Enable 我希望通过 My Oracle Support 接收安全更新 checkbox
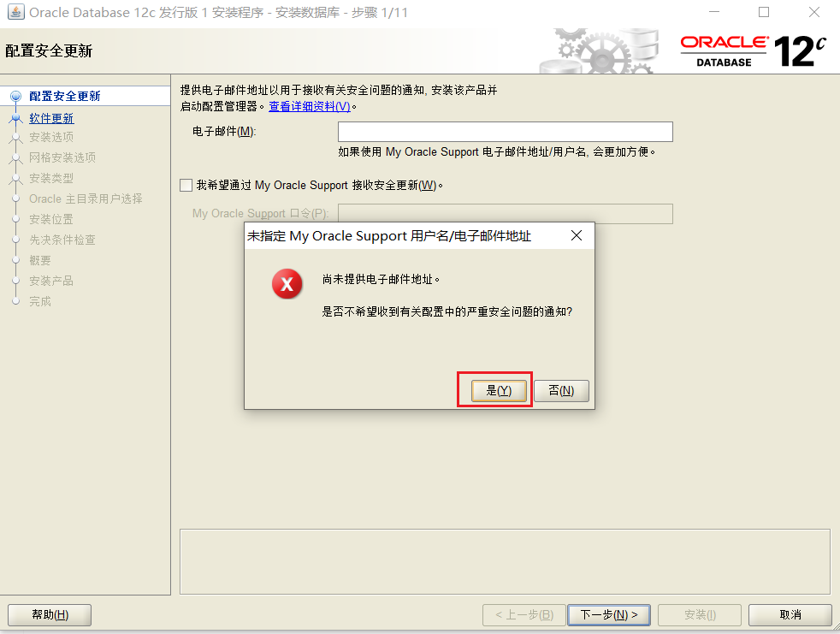 tap(186, 186)
